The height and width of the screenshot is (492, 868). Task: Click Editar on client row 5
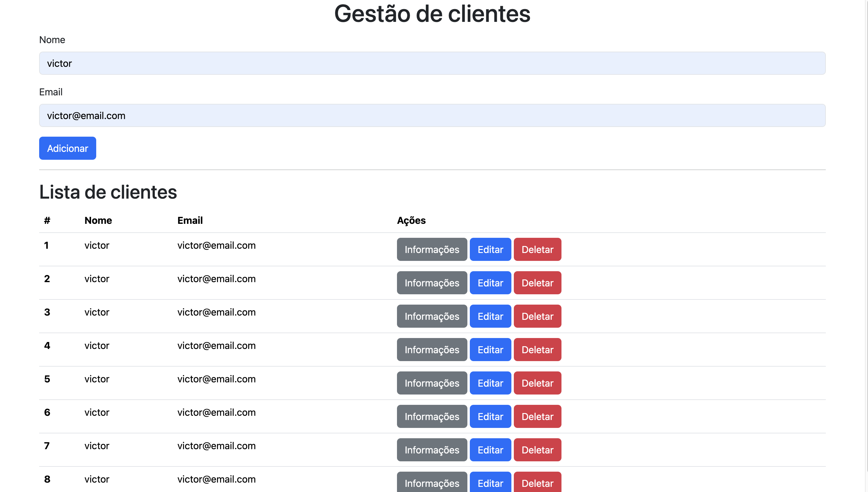pos(490,383)
